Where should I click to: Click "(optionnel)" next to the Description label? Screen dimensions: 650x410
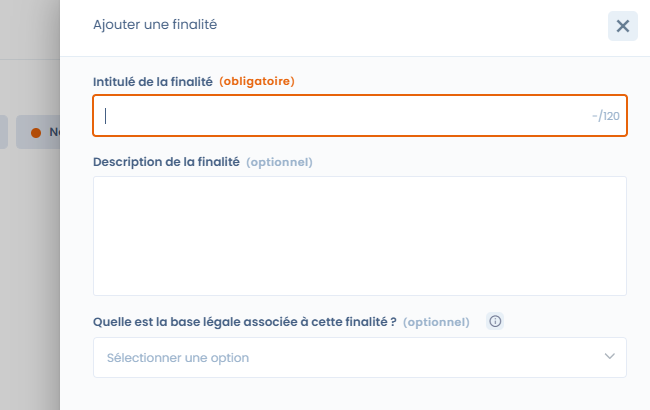point(279,161)
